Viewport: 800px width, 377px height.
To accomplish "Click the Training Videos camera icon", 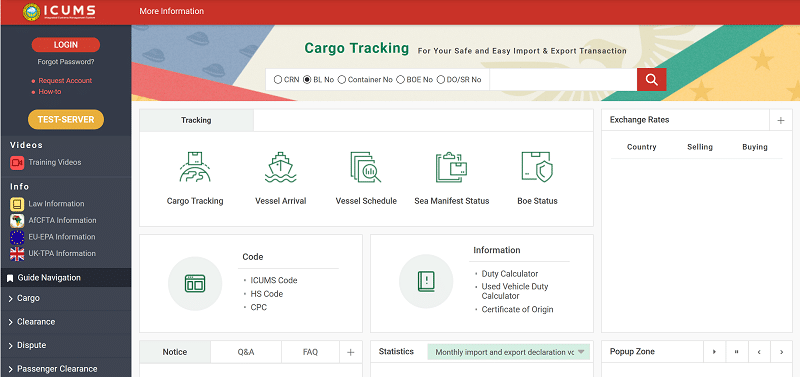I will tap(17, 163).
